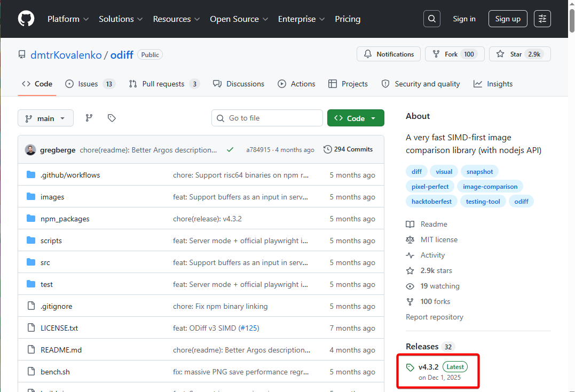Open the green Code dropdown
Viewport: 575px width, 392px height.
356,118
